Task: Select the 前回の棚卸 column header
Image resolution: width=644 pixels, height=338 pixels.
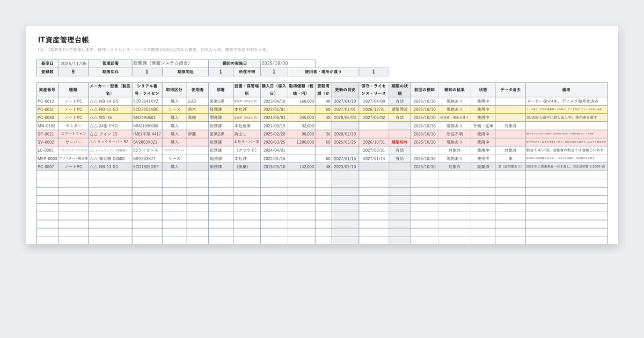Action: pos(425,90)
